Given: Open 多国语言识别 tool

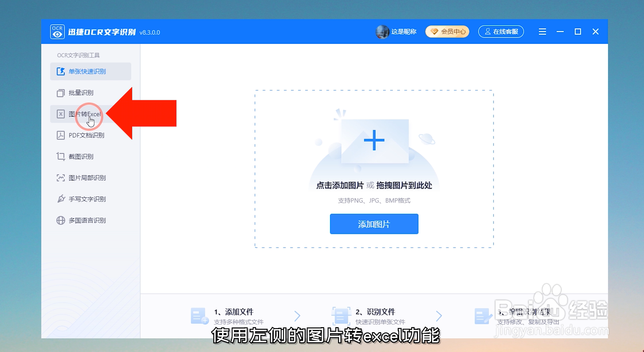Looking at the screenshot, I should 91,220.
